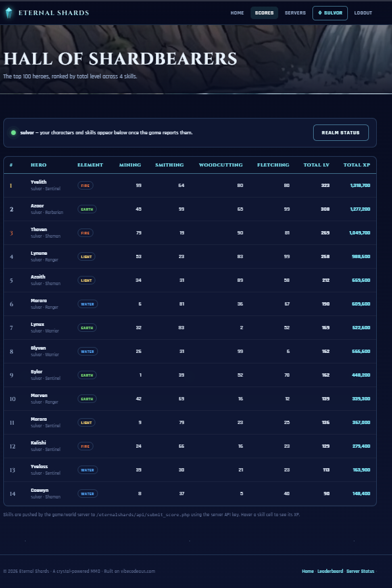This screenshot has height=588, width=392.
Task: Select hero name Morven
Action: pyautogui.click(x=39, y=395)
